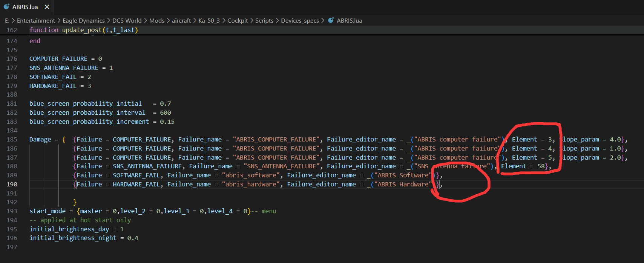The image size is (644, 263).
Task: Click initial_brightness_night on line 196
Action: 73,238
